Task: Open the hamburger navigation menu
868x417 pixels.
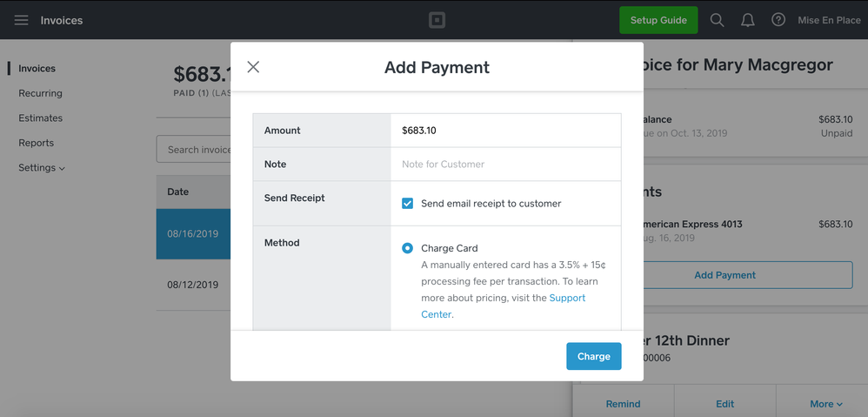Action: point(21,20)
